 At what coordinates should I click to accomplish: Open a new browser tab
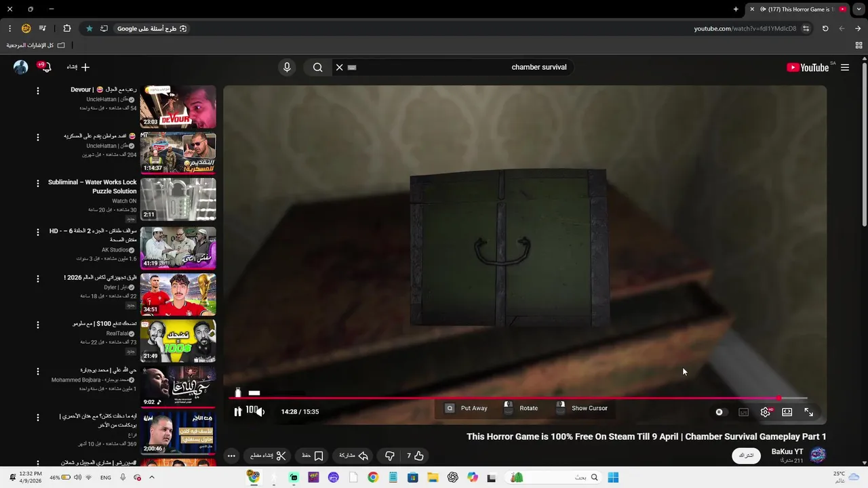point(736,9)
